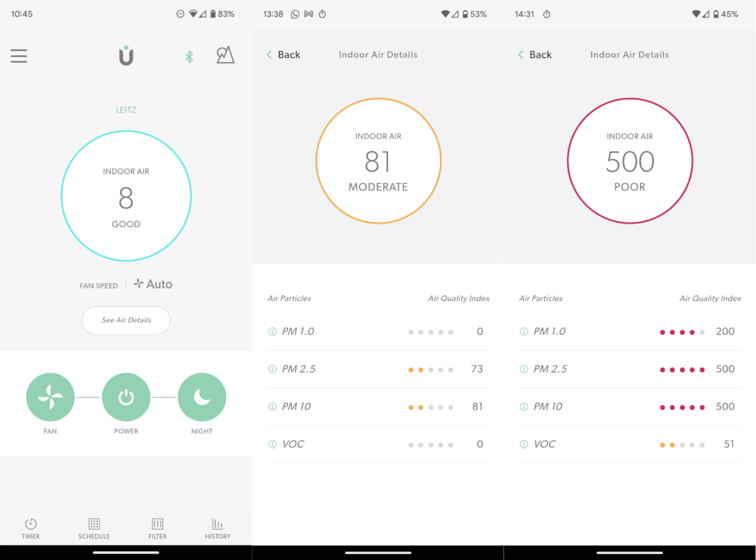Open the TIMER tab
This screenshot has width=756, height=560.
click(x=31, y=529)
